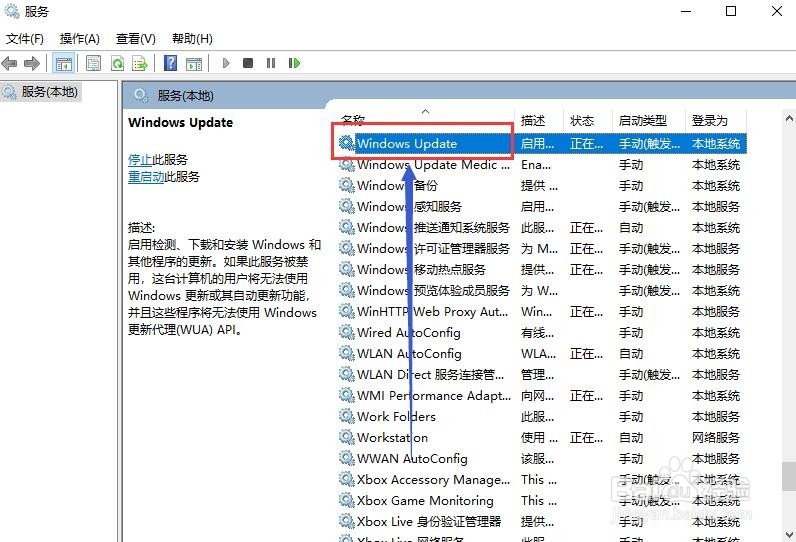Image resolution: width=796 pixels, height=542 pixels.
Task: Click the Pause Service icon
Action: pyautogui.click(x=271, y=63)
